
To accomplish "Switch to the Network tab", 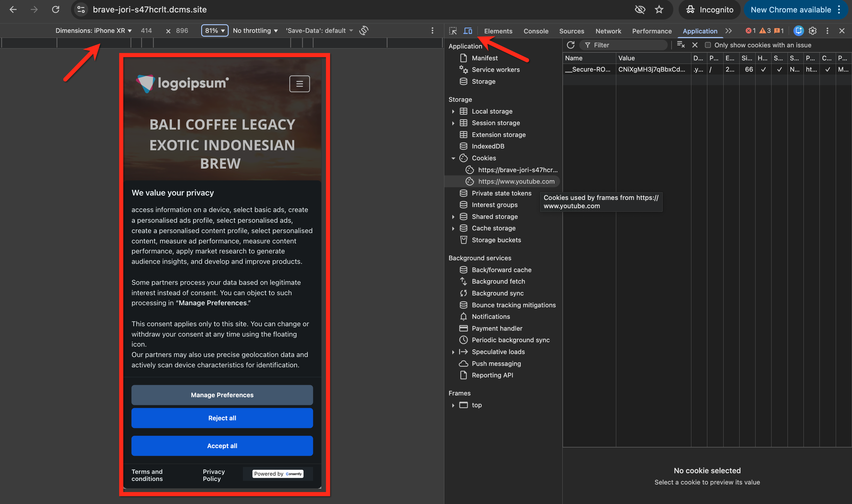I will click(608, 31).
